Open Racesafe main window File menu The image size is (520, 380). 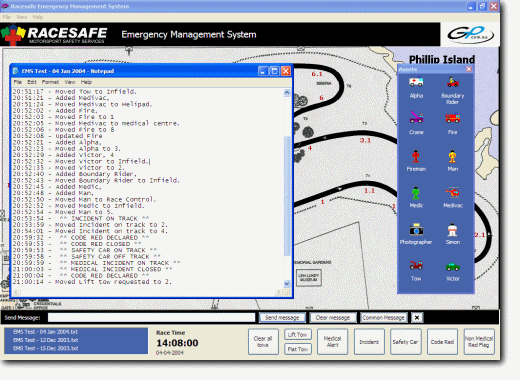7,17
